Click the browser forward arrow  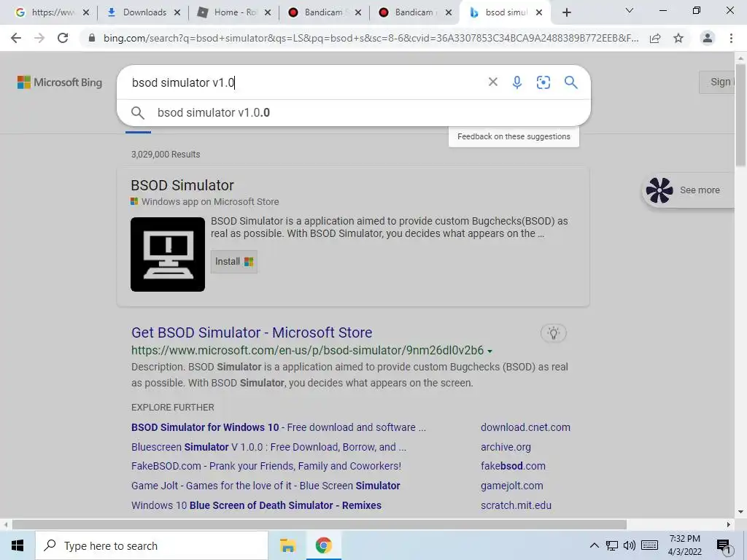[39, 38]
